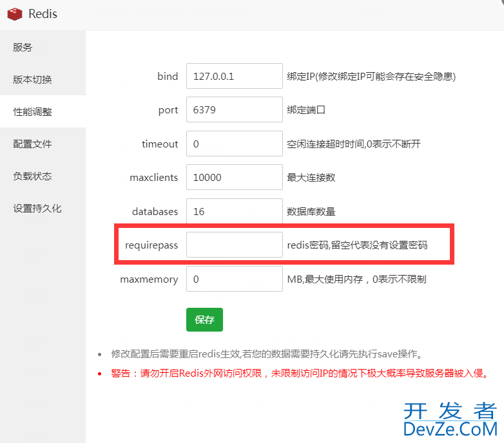Click the DevZe.CoM watermark logo
Image resolution: width=504 pixels, height=443 pixels.
tap(451, 420)
